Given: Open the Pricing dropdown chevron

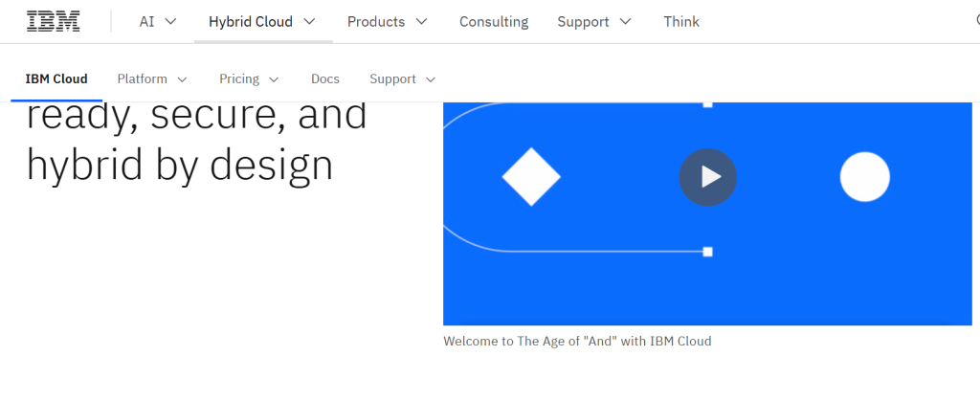Looking at the screenshot, I should click(x=274, y=79).
